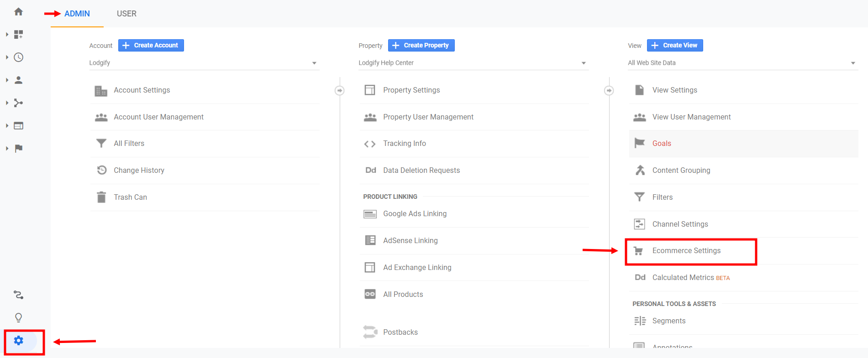
Task: Open View User Management link
Action: click(x=691, y=117)
